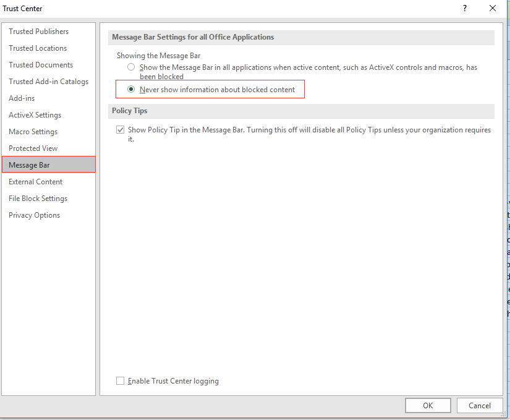Go to External Content settings
The image size is (510, 420).
tap(35, 182)
